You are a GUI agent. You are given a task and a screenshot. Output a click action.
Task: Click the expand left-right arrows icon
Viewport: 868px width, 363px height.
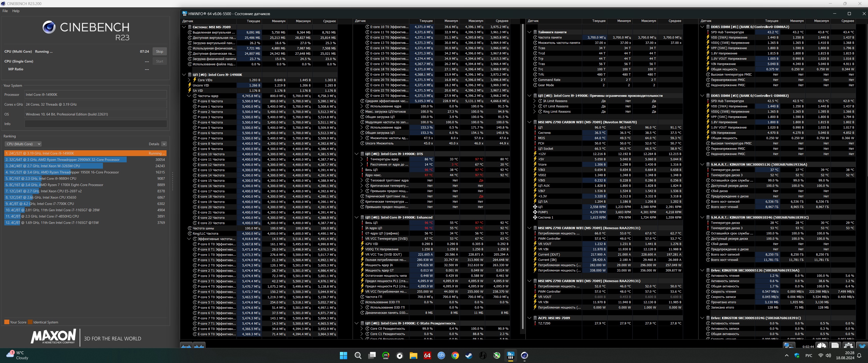[x=186, y=346]
